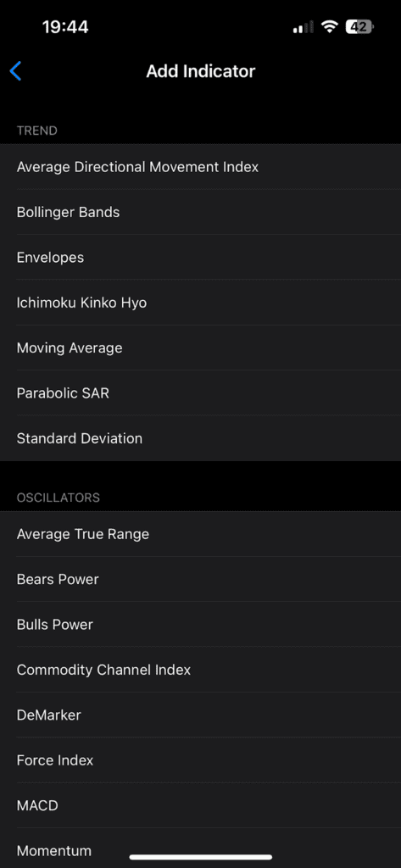Add the Commodity Channel Index
Screen dimensions: 401x868
(x=200, y=670)
